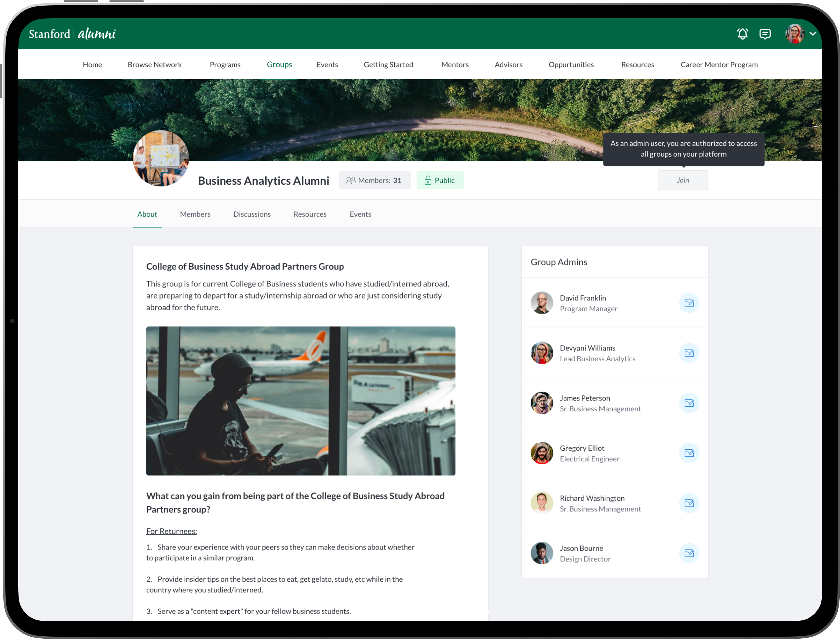The width and height of the screenshot is (840, 639).
Task: Message James Peterson with mail icon
Action: tap(689, 403)
